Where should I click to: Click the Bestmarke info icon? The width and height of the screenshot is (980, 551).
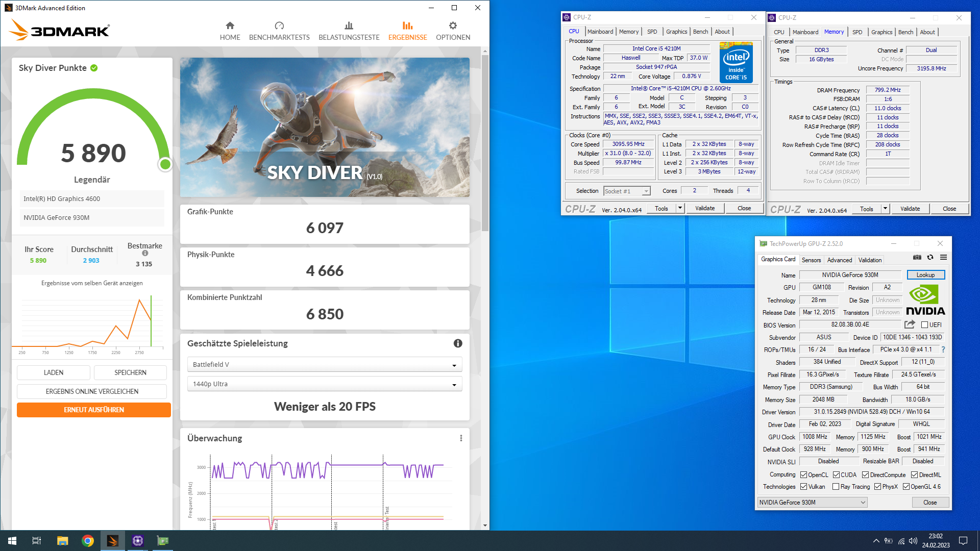[145, 253]
